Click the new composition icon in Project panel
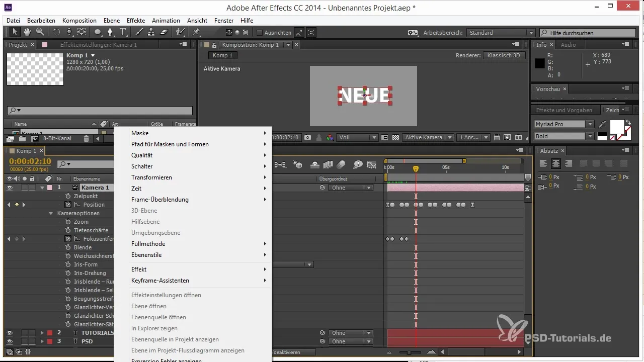The width and height of the screenshot is (644, 362). point(35,139)
